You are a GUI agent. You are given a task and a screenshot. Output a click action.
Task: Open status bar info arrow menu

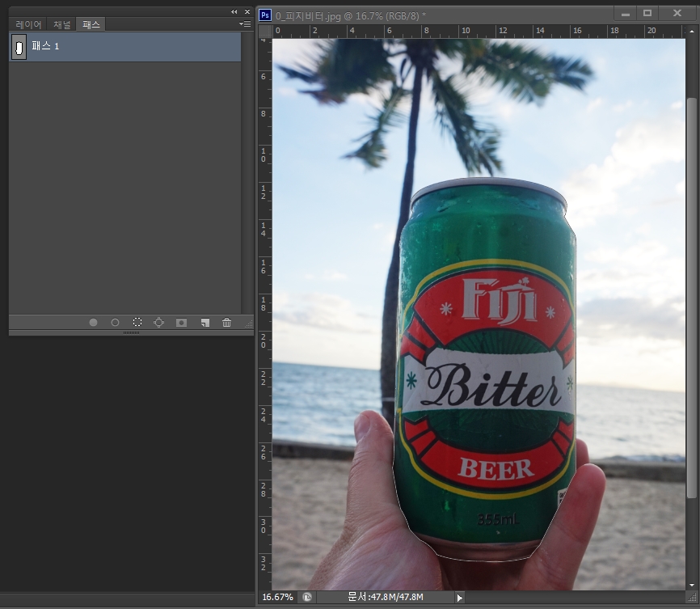coord(460,598)
